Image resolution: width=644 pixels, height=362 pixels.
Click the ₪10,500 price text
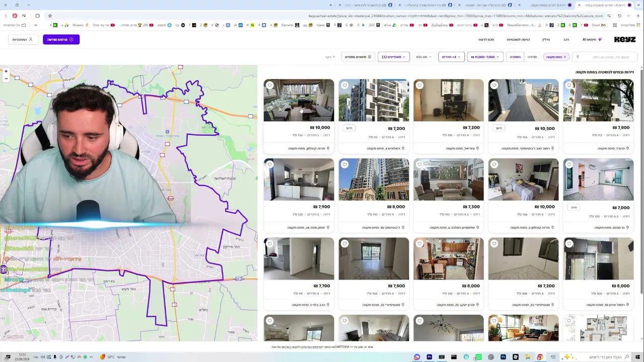tap(545, 128)
